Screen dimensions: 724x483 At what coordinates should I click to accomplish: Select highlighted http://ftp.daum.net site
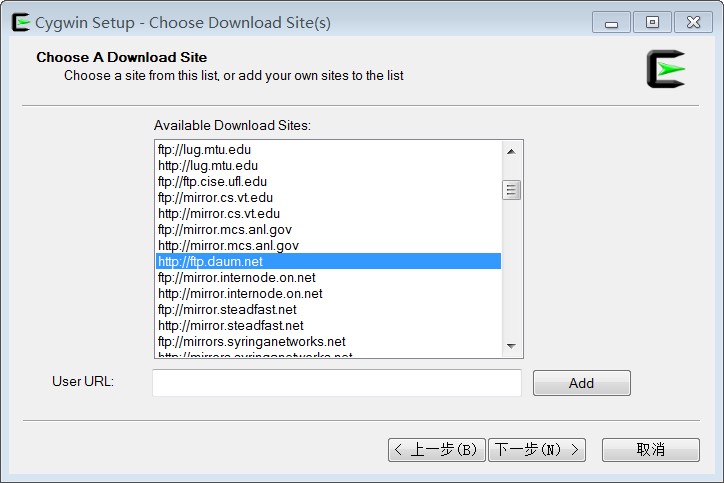click(328, 261)
